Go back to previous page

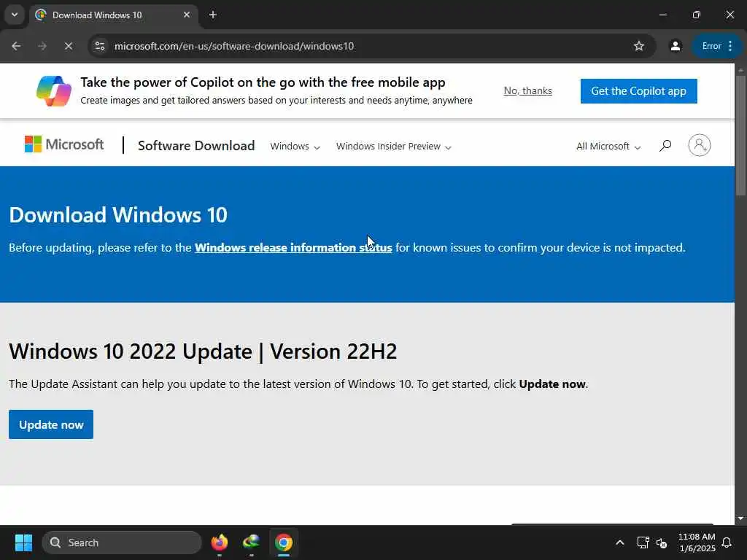click(x=16, y=46)
